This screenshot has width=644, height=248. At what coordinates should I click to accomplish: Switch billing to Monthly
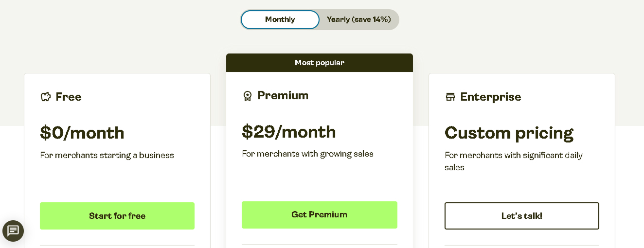click(280, 19)
